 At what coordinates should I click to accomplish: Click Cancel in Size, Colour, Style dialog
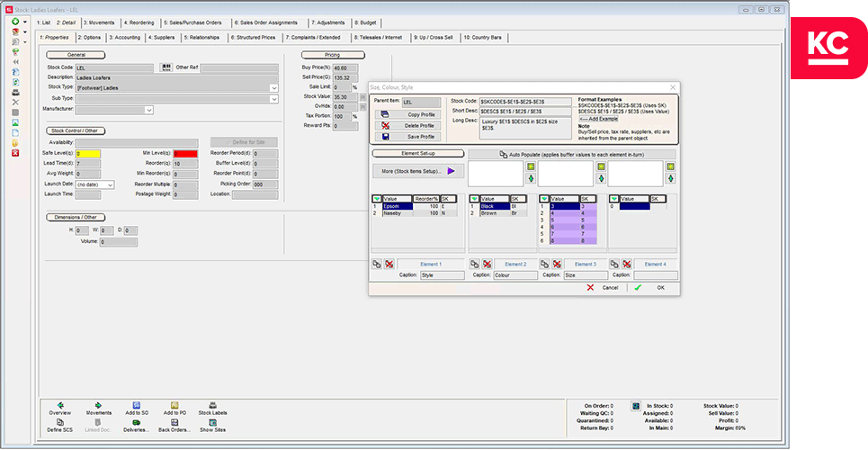tap(604, 288)
